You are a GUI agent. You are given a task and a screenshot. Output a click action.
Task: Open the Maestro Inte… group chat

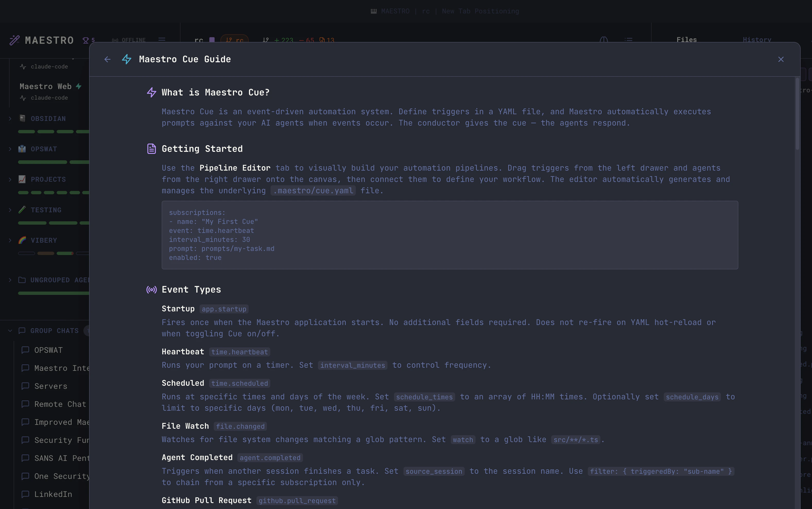click(62, 368)
